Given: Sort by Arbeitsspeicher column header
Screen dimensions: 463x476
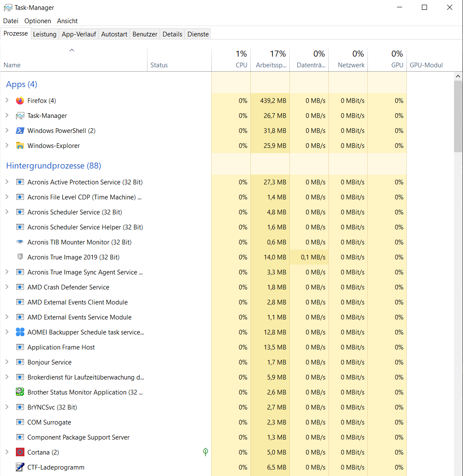Looking at the screenshot, I should tap(271, 60).
